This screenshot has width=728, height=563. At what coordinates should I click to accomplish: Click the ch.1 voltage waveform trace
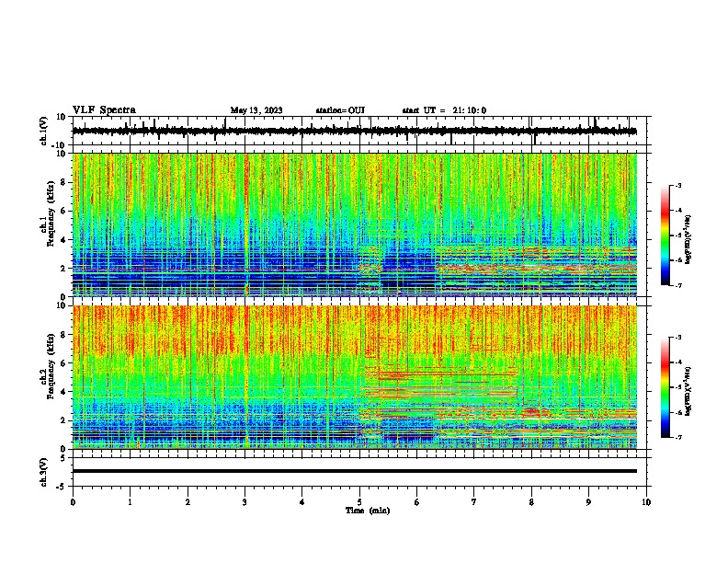pos(354,132)
